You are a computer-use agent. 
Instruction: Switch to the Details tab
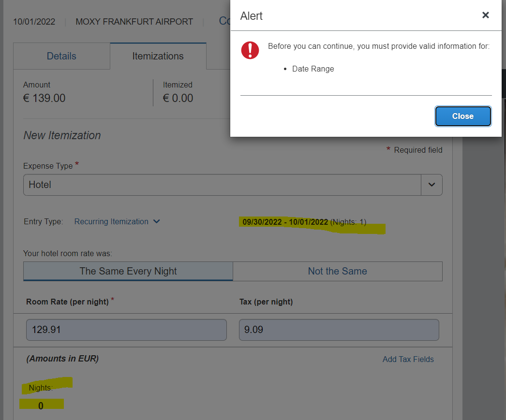(61, 56)
